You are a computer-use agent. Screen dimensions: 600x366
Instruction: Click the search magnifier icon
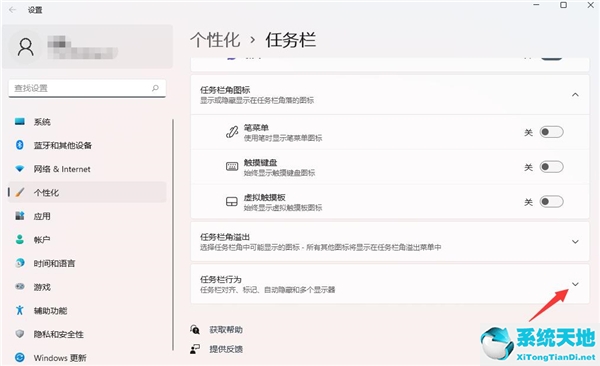coord(155,88)
